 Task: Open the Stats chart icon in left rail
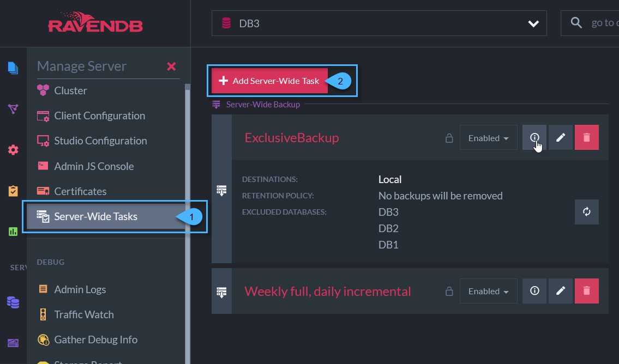(x=13, y=232)
